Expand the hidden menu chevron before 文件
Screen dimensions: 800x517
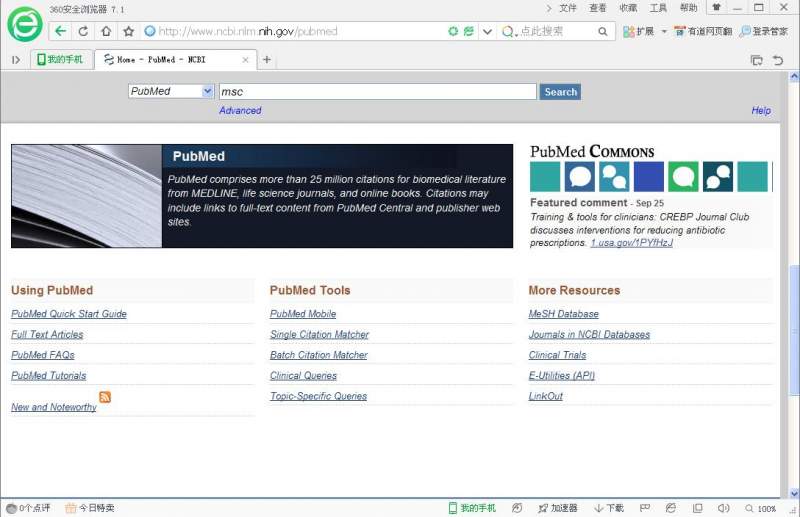point(549,8)
